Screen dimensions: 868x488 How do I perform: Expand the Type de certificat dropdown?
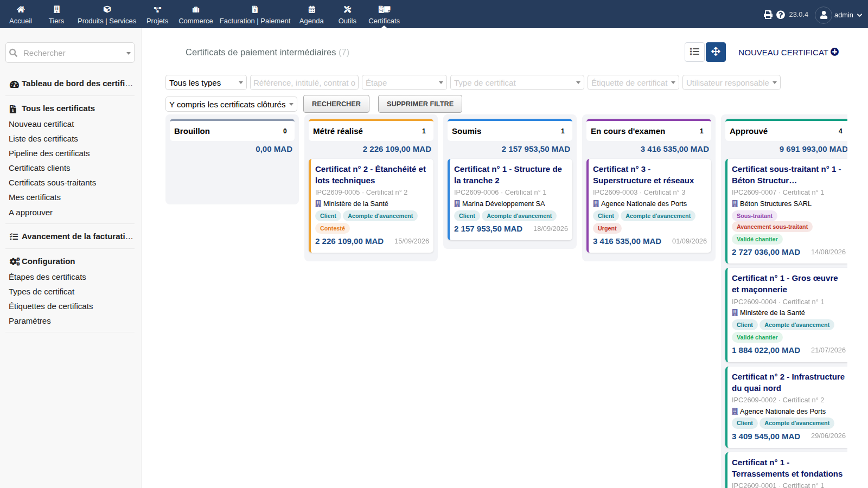[517, 82]
